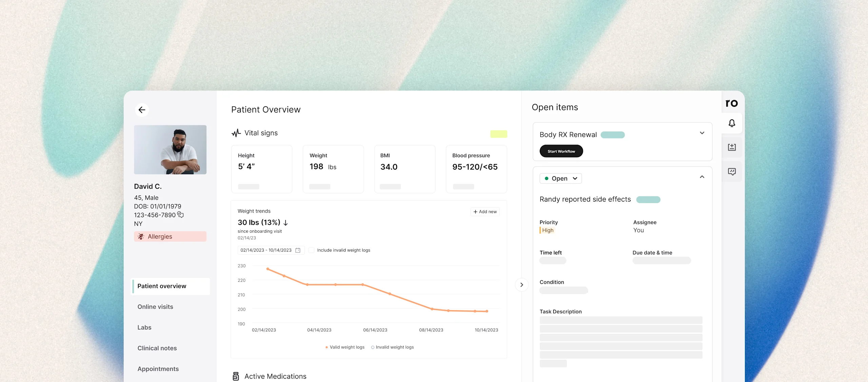Click the add clinical note icon in right rail
The width and height of the screenshot is (868, 382).
(x=732, y=147)
